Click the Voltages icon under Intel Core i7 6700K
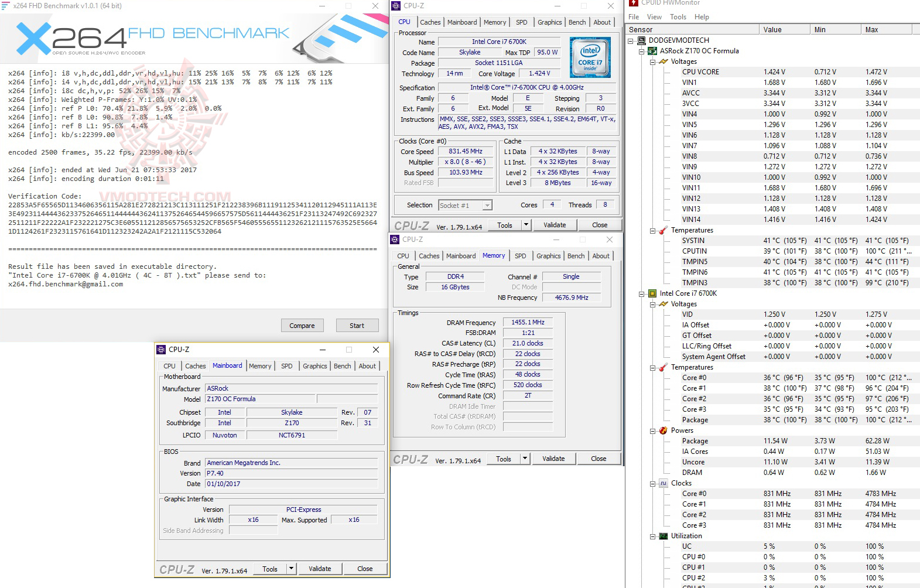Screen dimensions: 920x588 pos(664,304)
